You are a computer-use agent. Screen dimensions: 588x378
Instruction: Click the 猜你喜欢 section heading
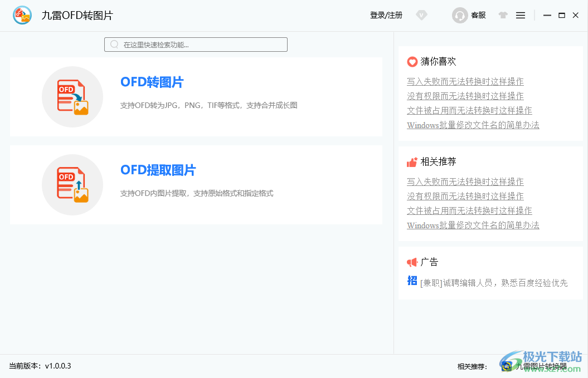tap(438, 61)
